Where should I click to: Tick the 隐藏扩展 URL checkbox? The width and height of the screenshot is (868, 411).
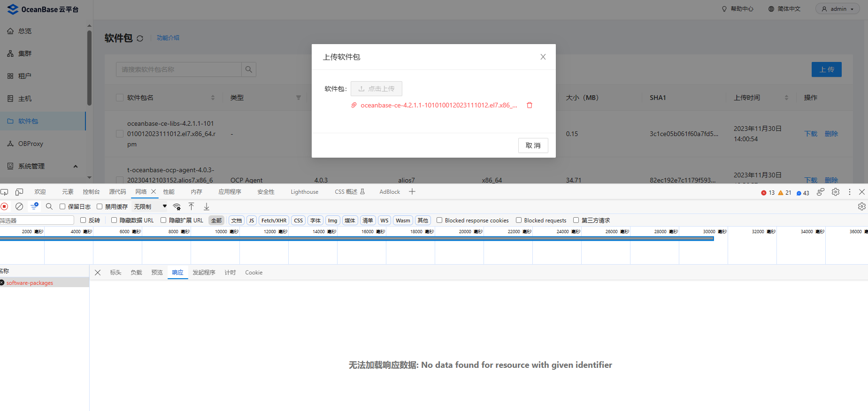coord(163,220)
